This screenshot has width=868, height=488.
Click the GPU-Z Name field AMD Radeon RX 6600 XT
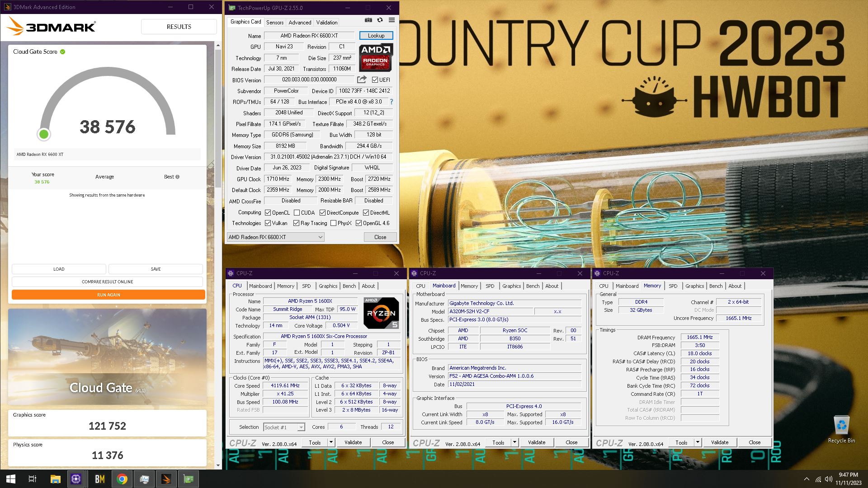309,36
